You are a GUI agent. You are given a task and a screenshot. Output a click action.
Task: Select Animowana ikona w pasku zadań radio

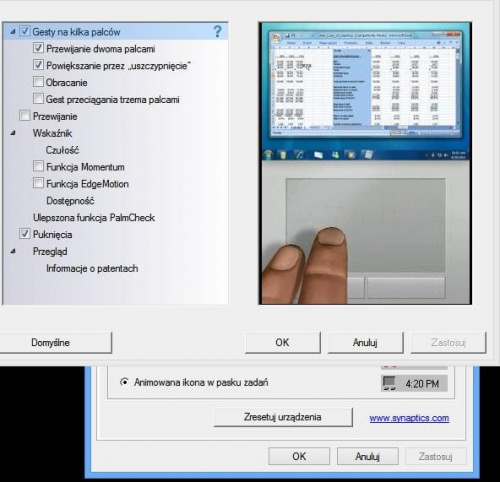(x=124, y=382)
